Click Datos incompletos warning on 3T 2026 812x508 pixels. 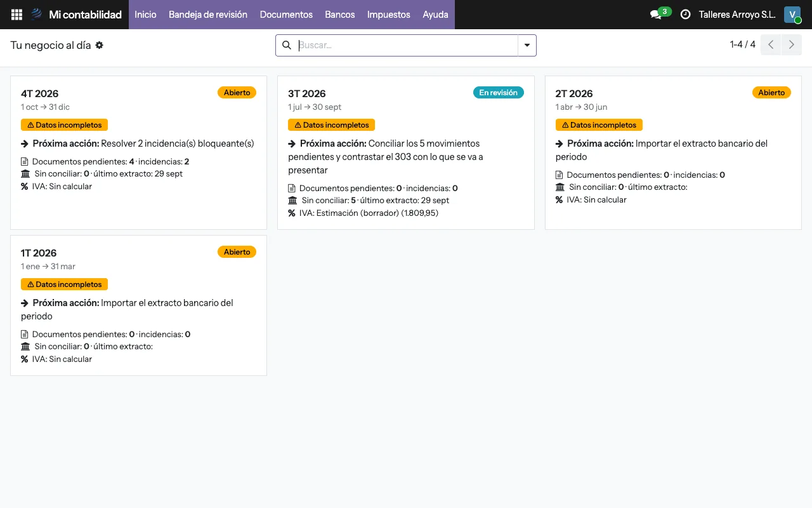coord(332,125)
